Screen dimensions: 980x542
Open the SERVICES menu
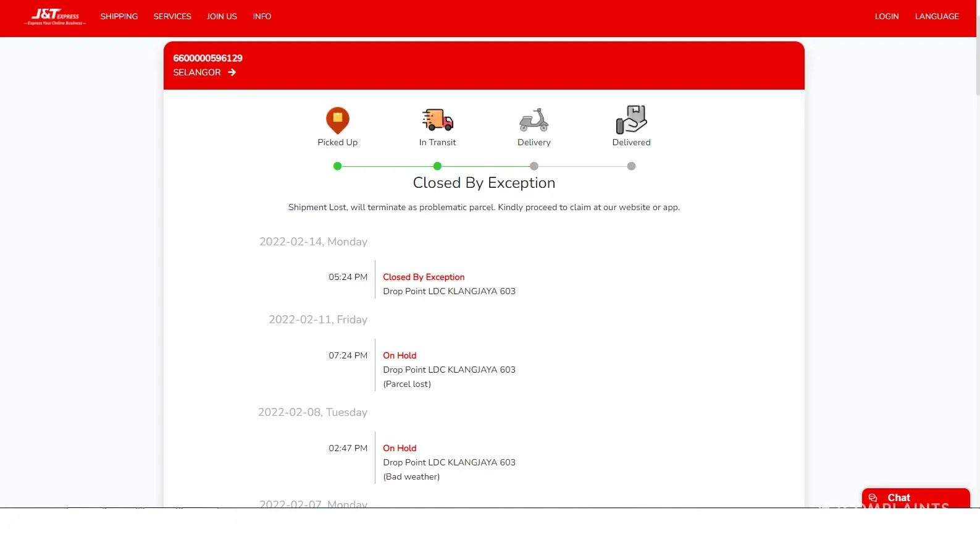tap(172, 17)
